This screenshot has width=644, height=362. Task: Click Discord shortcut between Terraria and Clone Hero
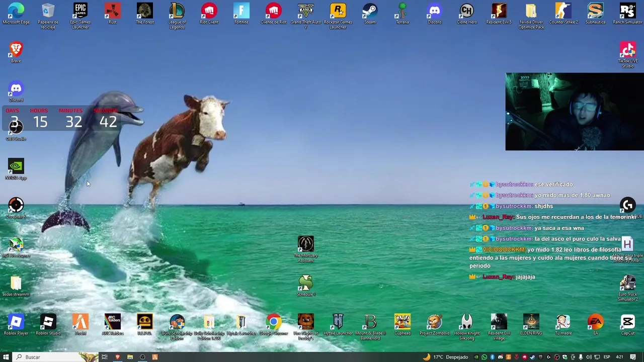[435, 14]
